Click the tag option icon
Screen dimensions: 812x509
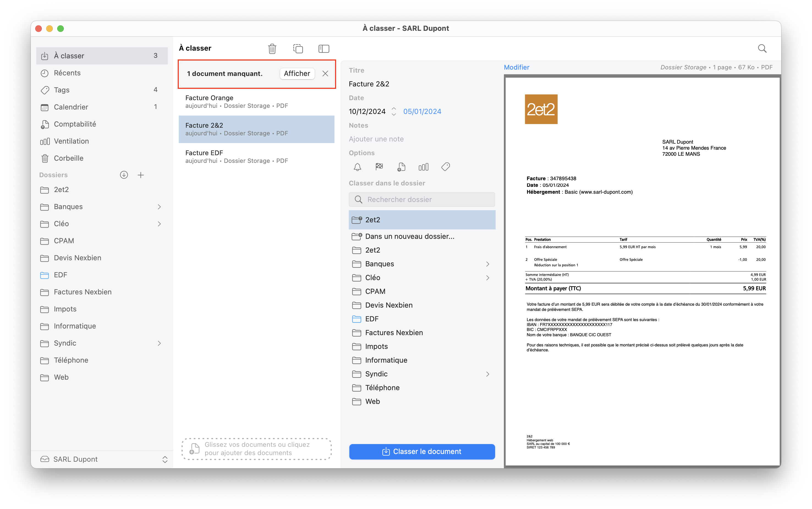(x=446, y=167)
